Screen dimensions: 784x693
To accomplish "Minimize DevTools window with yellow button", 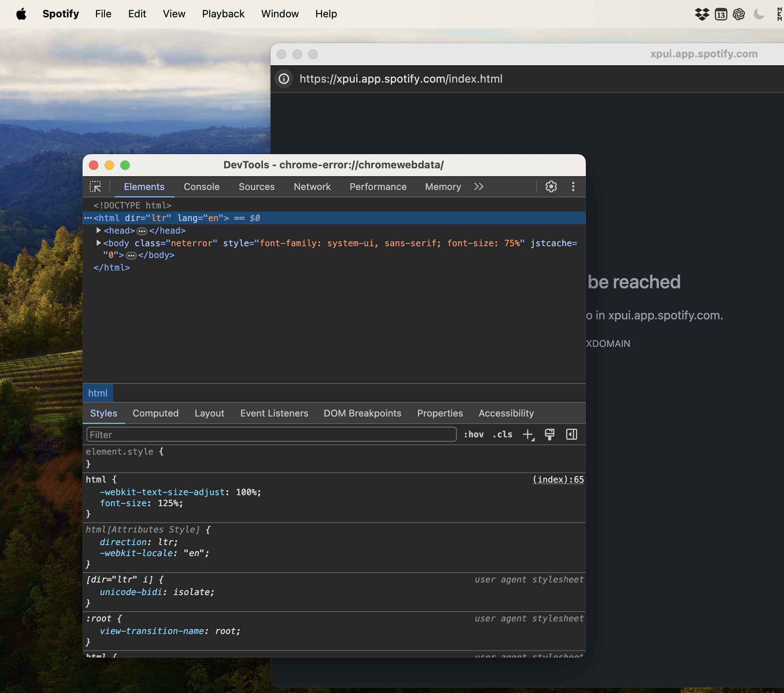I will 109,165.
